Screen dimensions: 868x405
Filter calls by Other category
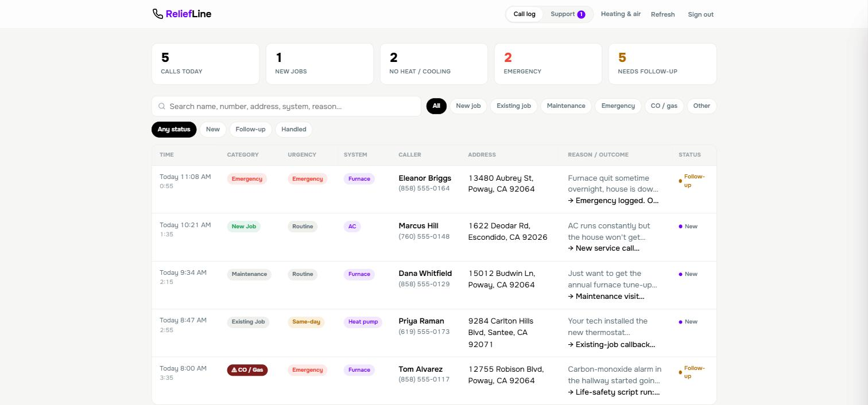(x=702, y=106)
